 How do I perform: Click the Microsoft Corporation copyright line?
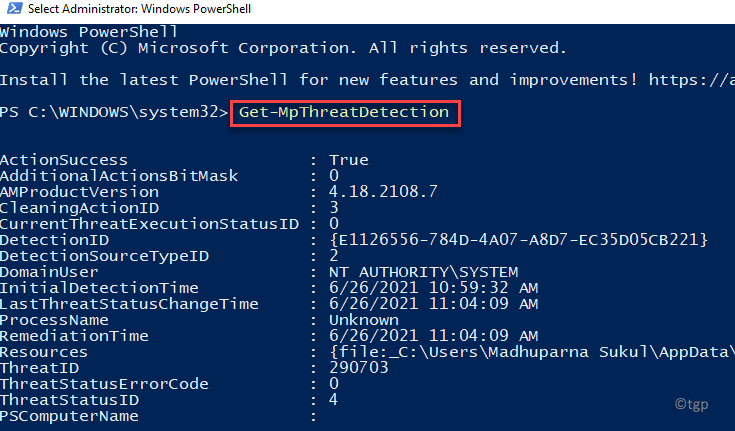(x=283, y=48)
